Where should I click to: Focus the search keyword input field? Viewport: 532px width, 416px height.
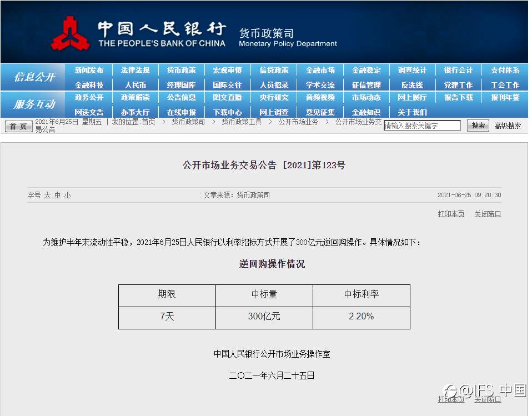421,126
